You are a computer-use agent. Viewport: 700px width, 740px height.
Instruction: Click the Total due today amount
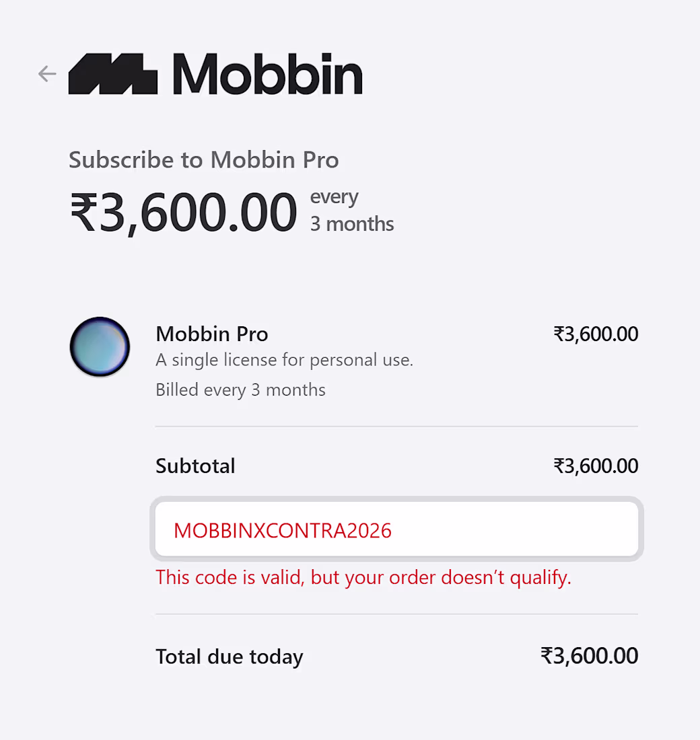tap(590, 656)
